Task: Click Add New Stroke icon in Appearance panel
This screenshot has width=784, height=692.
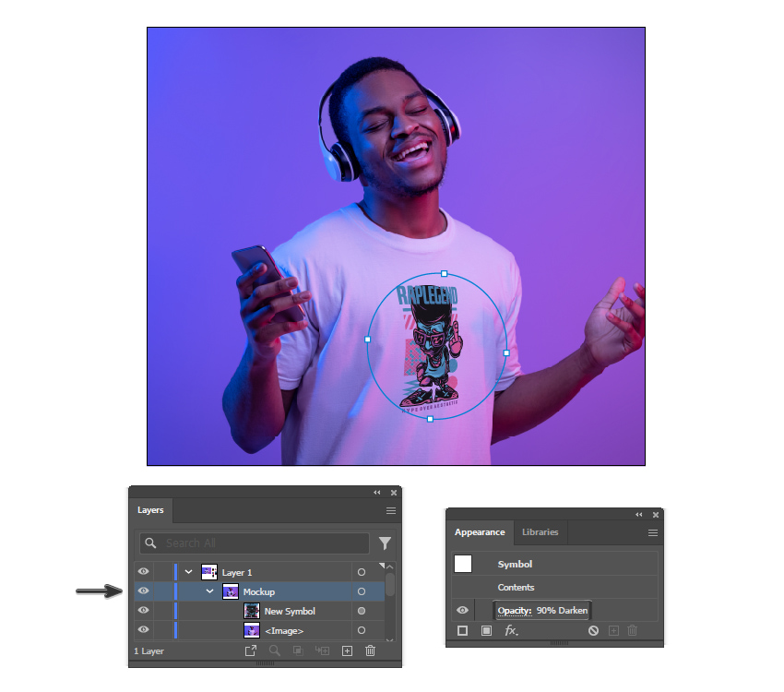Action: pos(463,631)
